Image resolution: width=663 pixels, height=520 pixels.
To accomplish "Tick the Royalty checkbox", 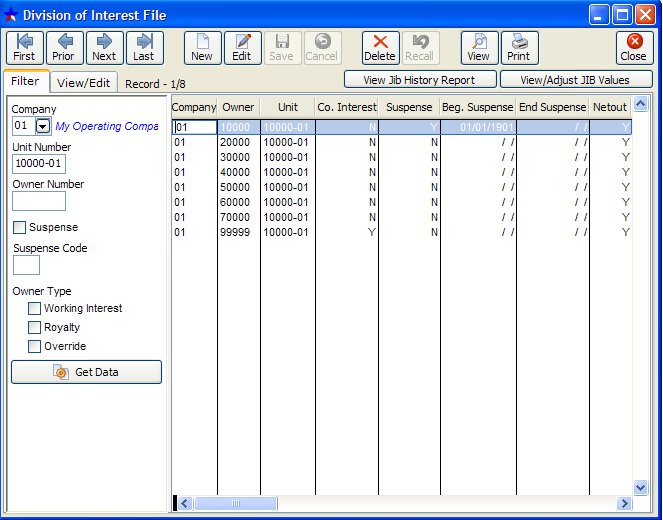I will 35,328.
